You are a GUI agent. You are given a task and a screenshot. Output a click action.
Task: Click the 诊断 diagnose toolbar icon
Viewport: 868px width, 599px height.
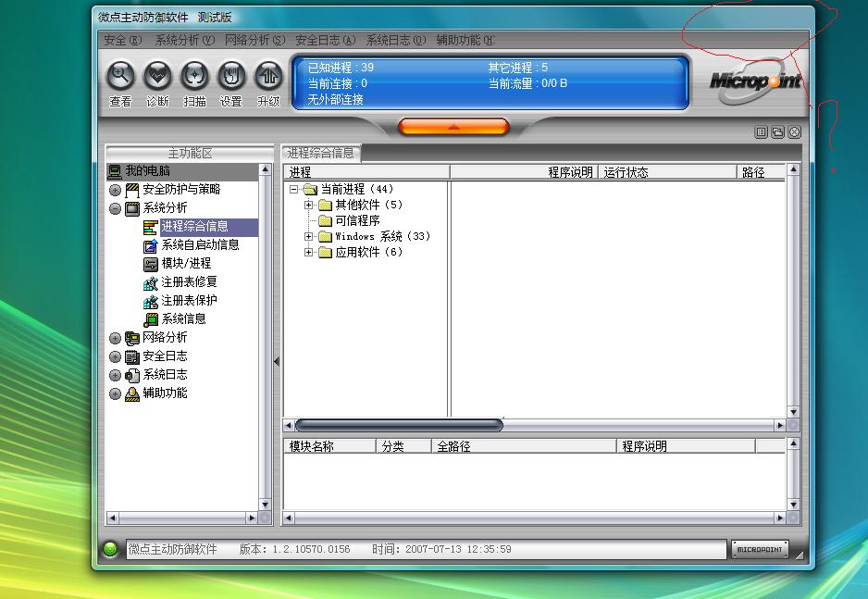(157, 77)
